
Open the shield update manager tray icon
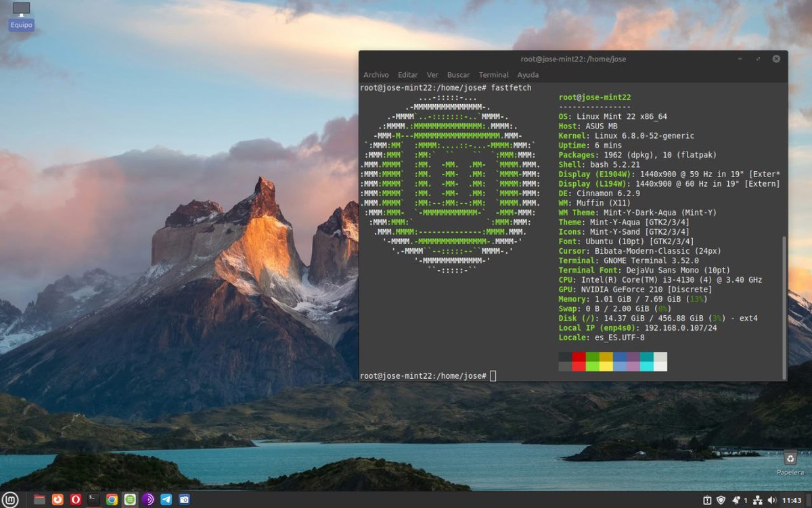click(721, 501)
